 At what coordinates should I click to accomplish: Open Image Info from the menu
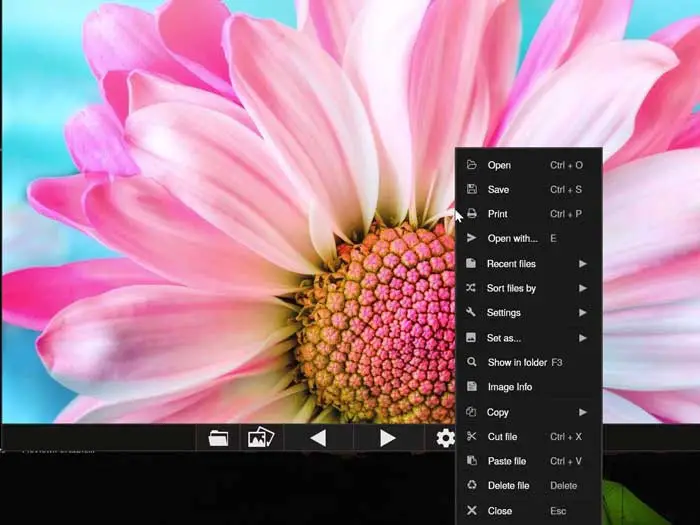click(529, 387)
